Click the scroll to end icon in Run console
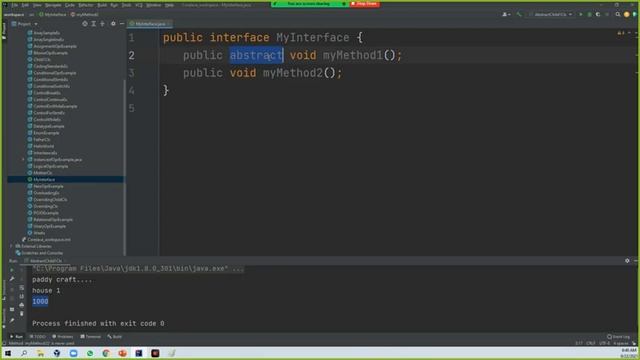This screenshot has width=640, height=360. point(22,296)
